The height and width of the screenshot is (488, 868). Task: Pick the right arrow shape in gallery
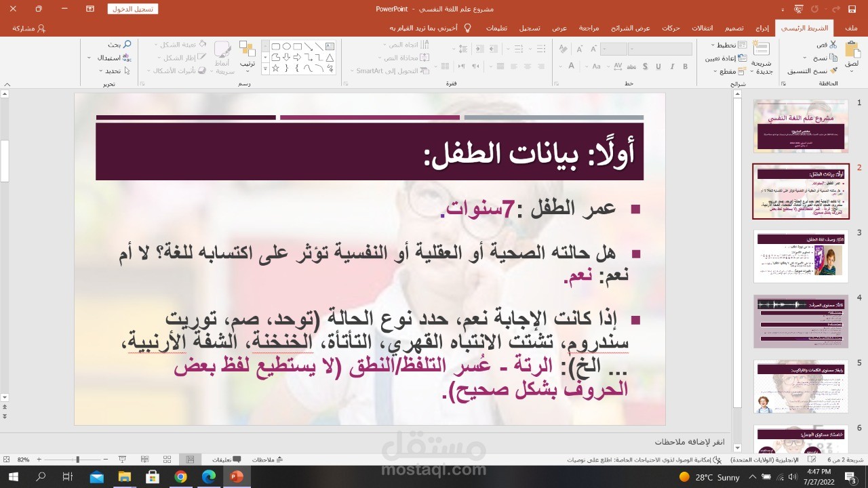coord(298,57)
